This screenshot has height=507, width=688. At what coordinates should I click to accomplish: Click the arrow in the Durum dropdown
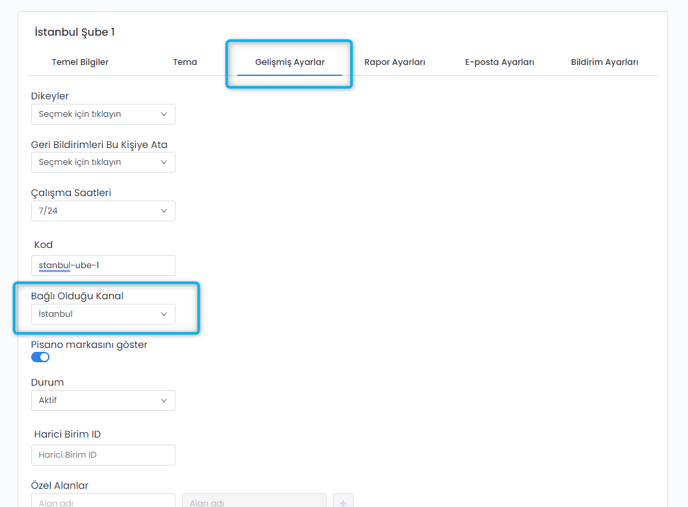pyautogui.click(x=164, y=400)
